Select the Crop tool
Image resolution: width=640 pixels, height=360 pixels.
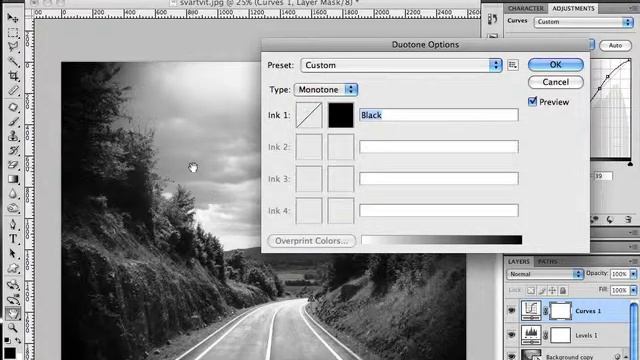point(13,76)
